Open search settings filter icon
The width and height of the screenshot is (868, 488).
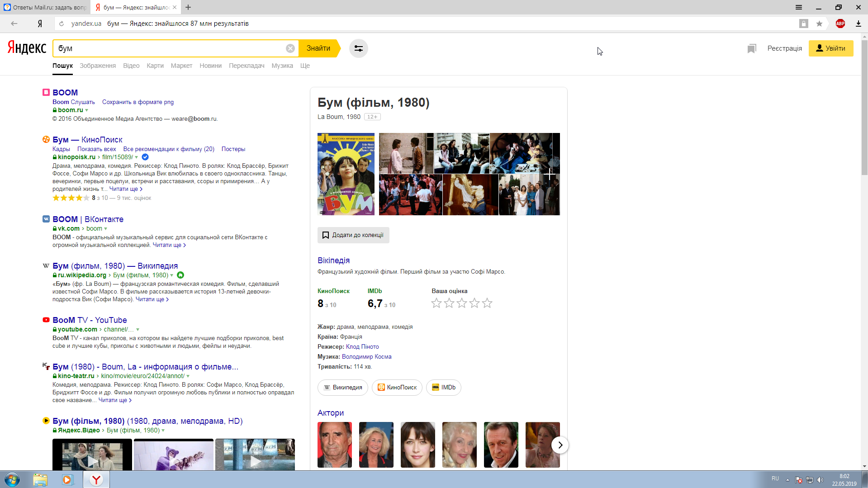(359, 48)
